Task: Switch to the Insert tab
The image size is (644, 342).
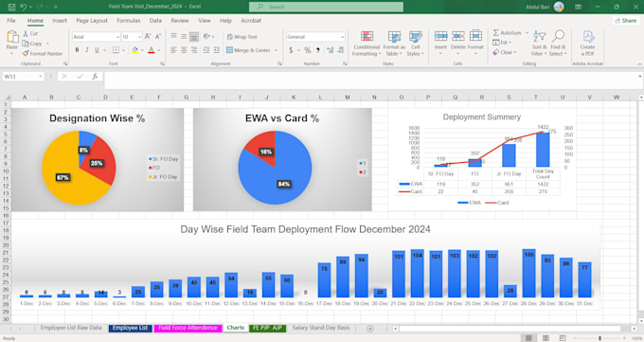Action: 59,20
